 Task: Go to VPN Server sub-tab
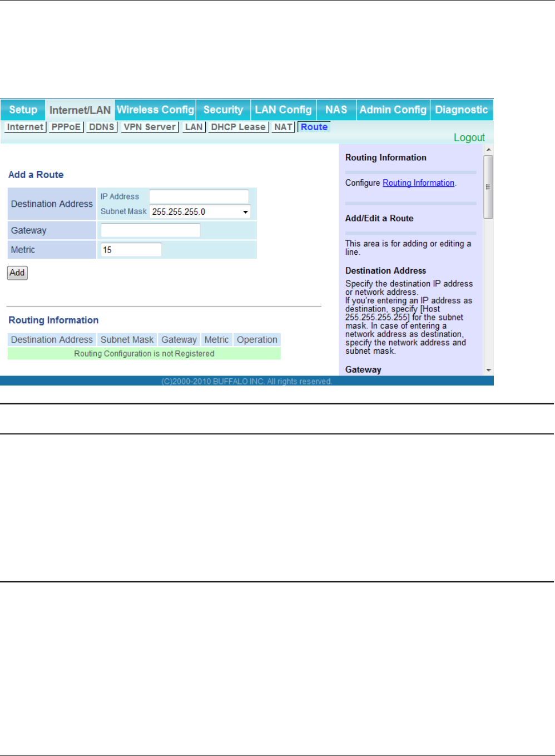coord(150,127)
